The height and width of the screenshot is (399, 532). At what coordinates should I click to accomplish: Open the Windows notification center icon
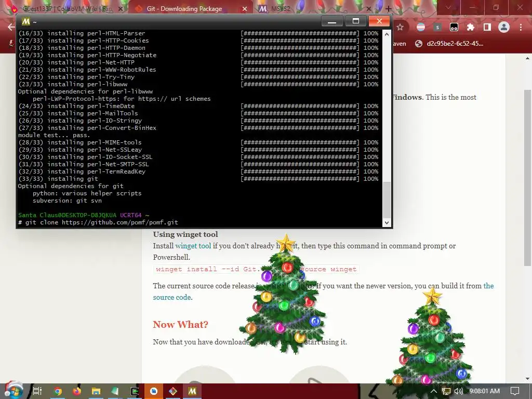coord(515,391)
